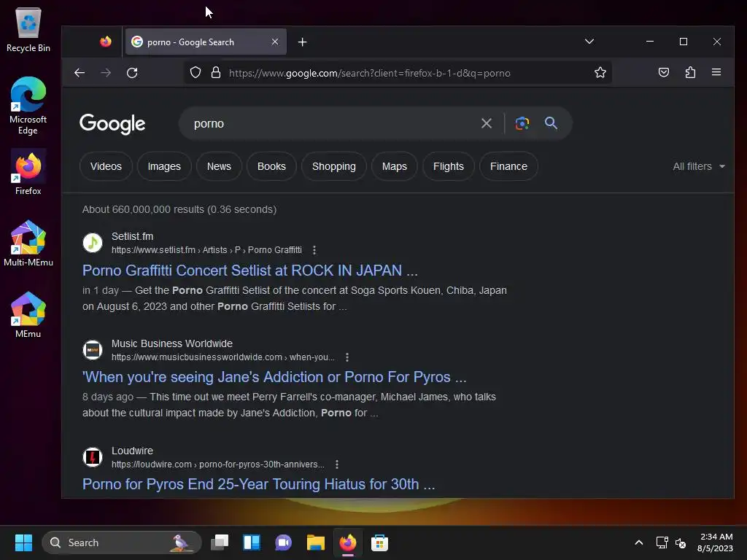Click the Setlist.fm breadcrumb URL
The height and width of the screenshot is (560, 747).
coord(206,250)
